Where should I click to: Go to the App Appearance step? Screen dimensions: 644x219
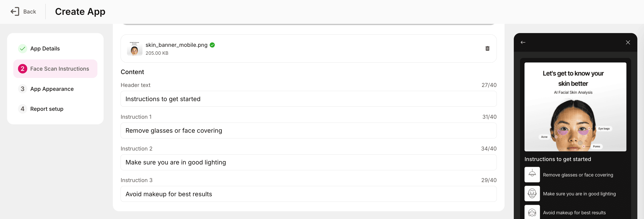52,89
